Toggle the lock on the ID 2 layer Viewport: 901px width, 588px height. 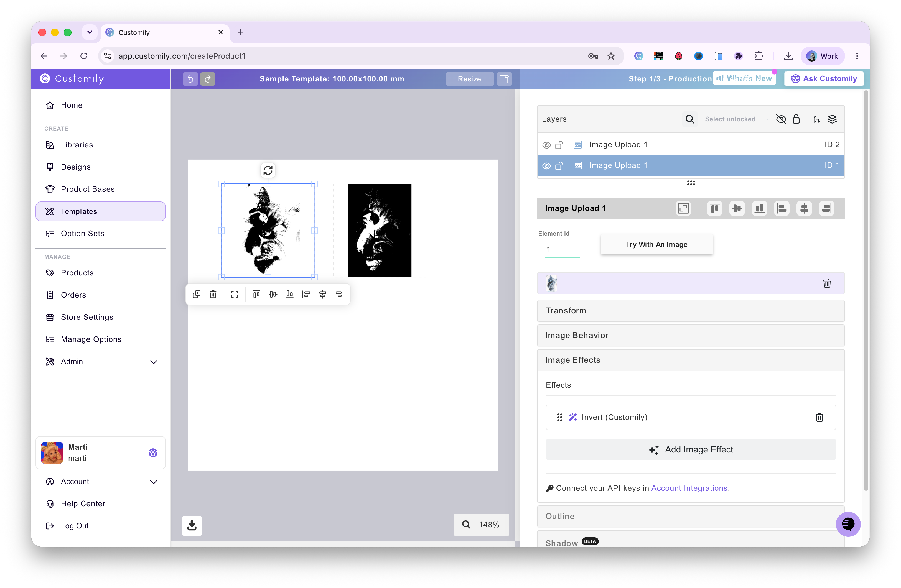559,145
